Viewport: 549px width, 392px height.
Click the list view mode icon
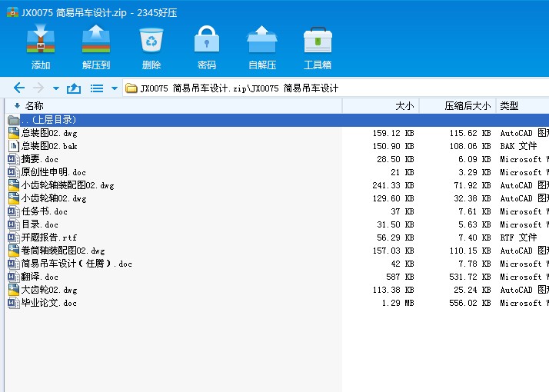[97, 88]
